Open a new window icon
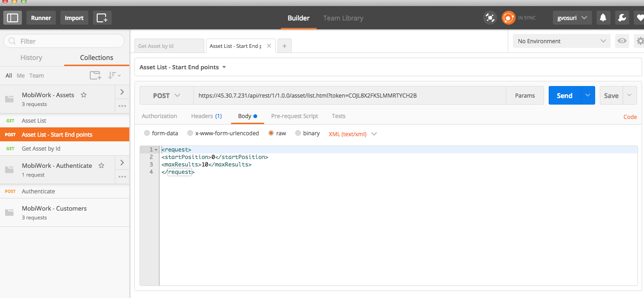644x298 pixels. (x=102, y=18)
